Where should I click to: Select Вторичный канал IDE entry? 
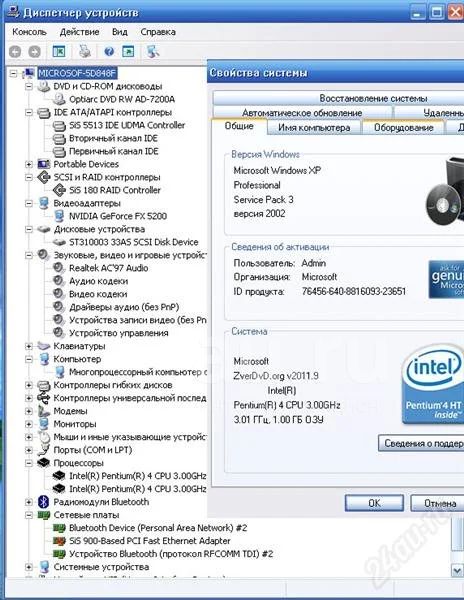coord(113,139)
